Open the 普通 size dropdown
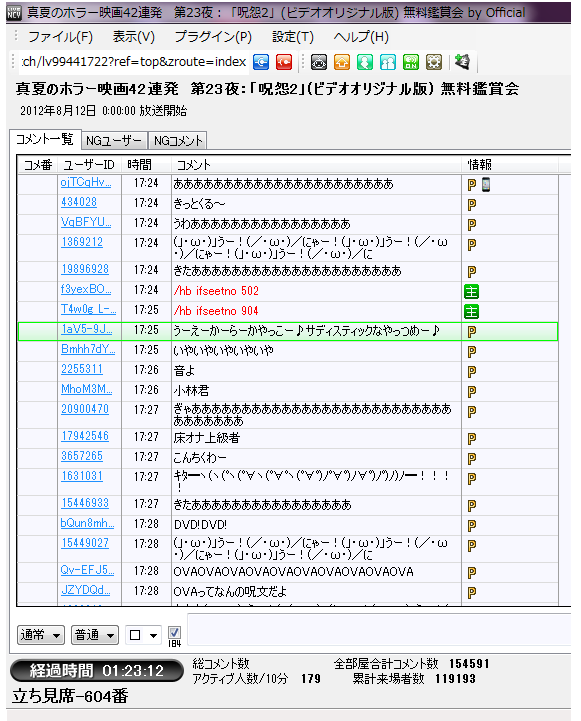Viewport: 581px width, 721px height. (95, 635)
